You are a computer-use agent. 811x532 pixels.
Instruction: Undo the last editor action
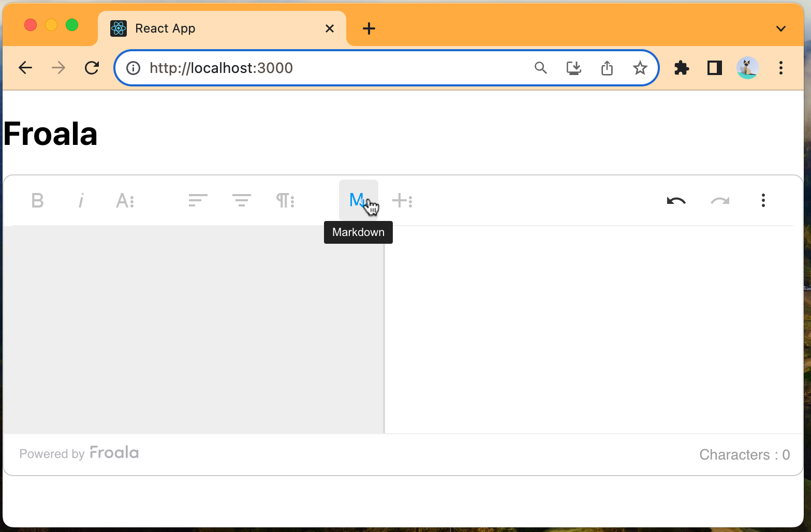(676, 201)
